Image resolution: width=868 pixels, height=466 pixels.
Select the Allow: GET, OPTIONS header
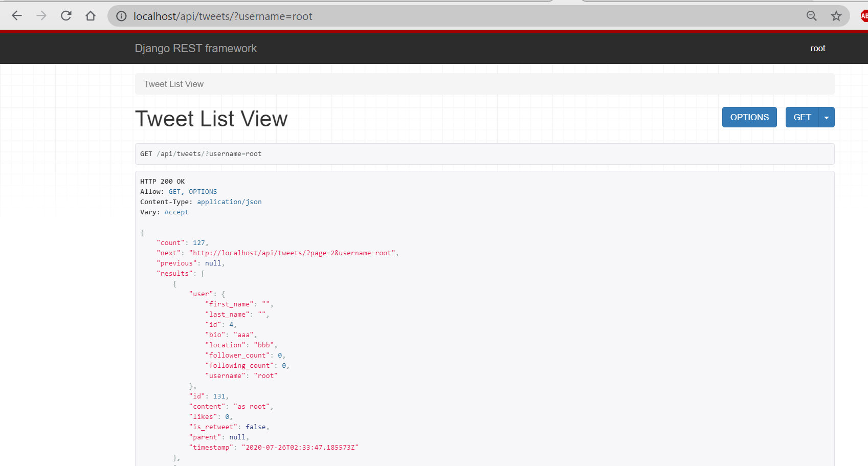click(179, 192)
